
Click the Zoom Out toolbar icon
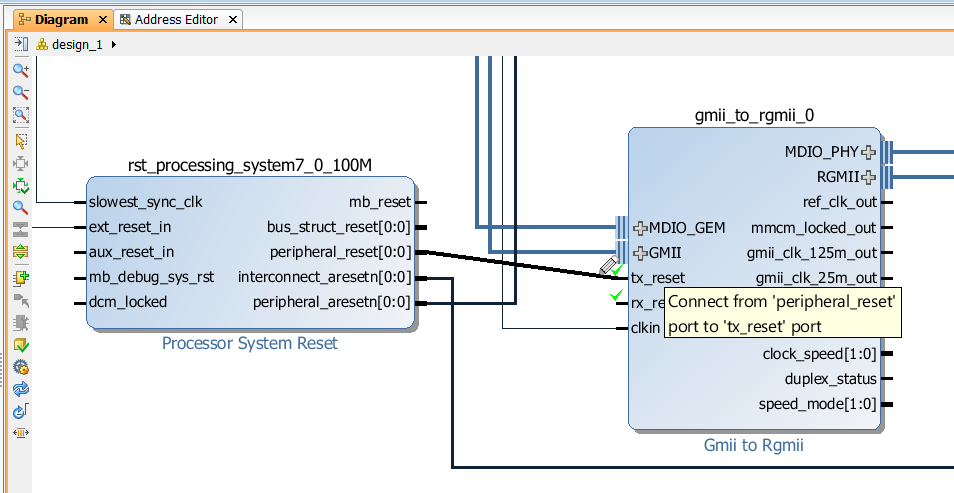click(x=21, y=93)
